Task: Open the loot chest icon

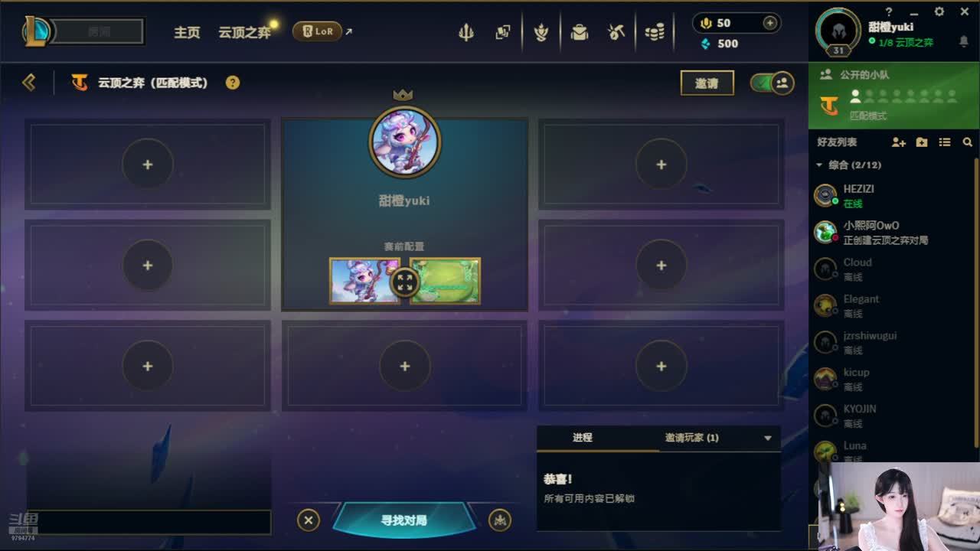Action: (580, 32)
